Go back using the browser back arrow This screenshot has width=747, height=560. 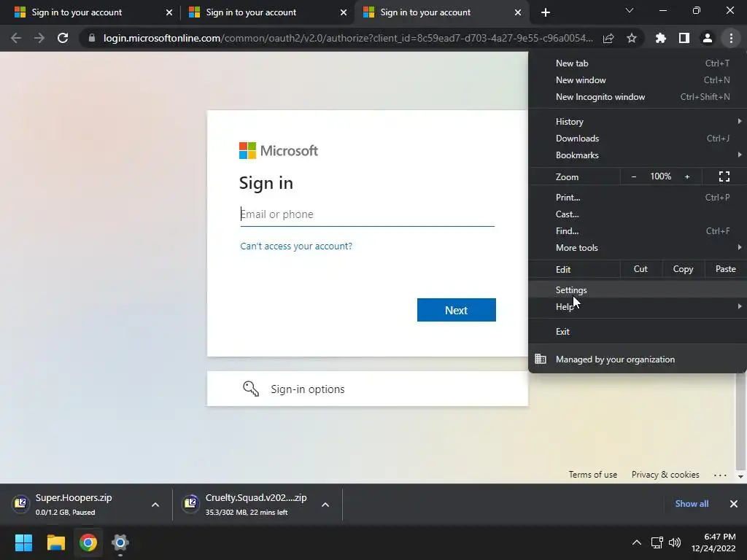pos(16,38)
